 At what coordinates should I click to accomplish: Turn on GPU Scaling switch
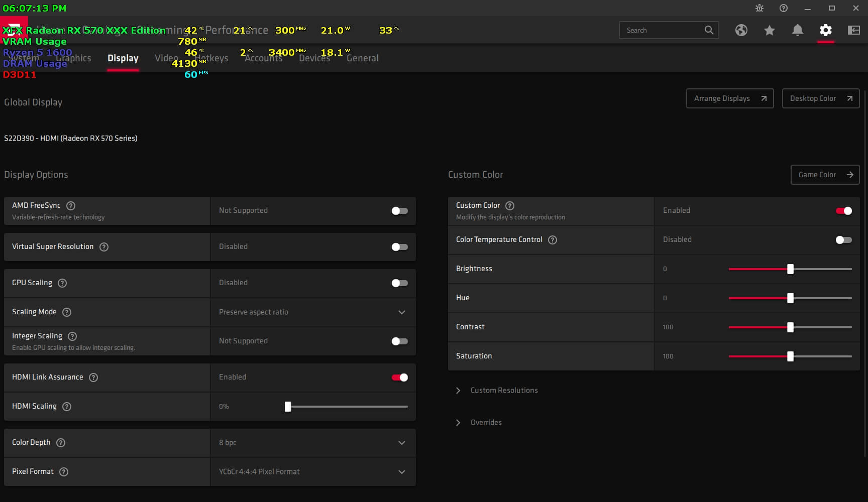399,283
